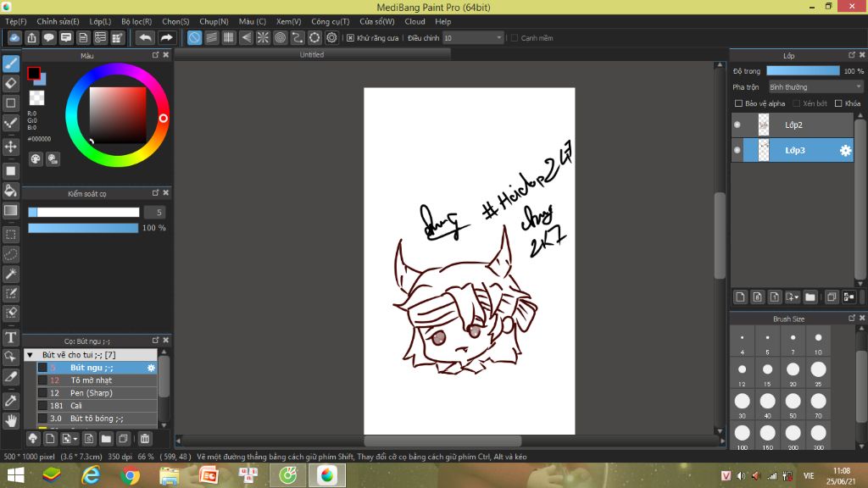Open the Chỉnh sửa(E) menu
Viewport: 868px width, 488px height.
click(x=58, y=21)
